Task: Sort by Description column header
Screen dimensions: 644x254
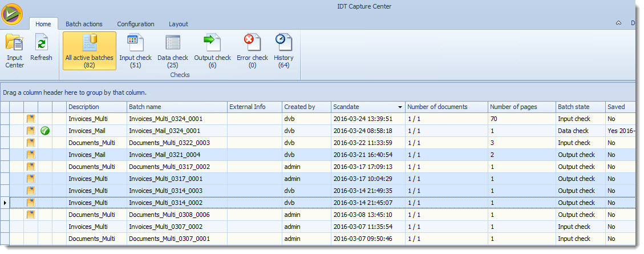Action: (96, 107)
